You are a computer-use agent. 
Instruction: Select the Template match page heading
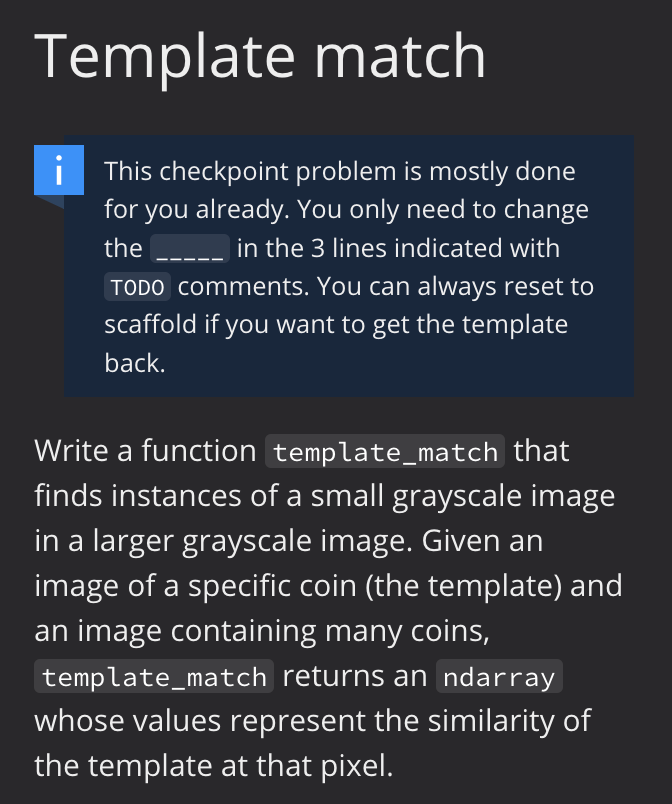tap(259, 56)
